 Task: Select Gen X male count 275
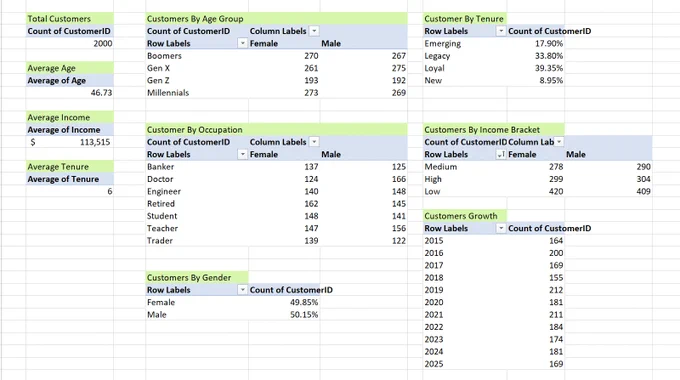(x=364, y=68)
